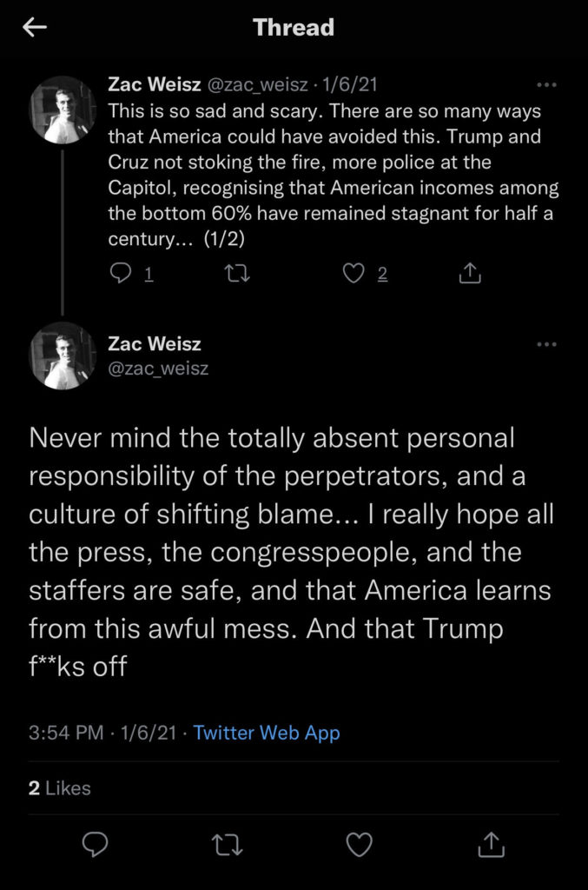Share the main tweet using bottom icon

click(492, 844)
